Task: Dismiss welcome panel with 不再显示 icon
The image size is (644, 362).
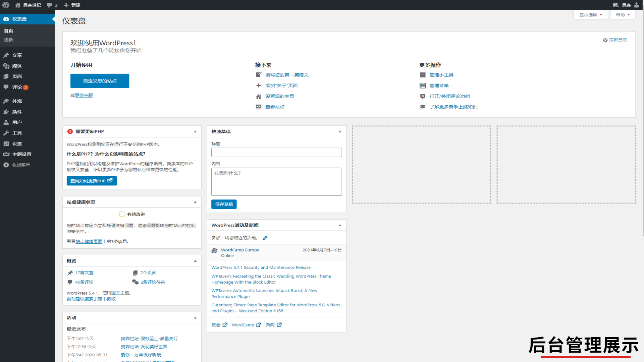Action: [x=605, y=40]
